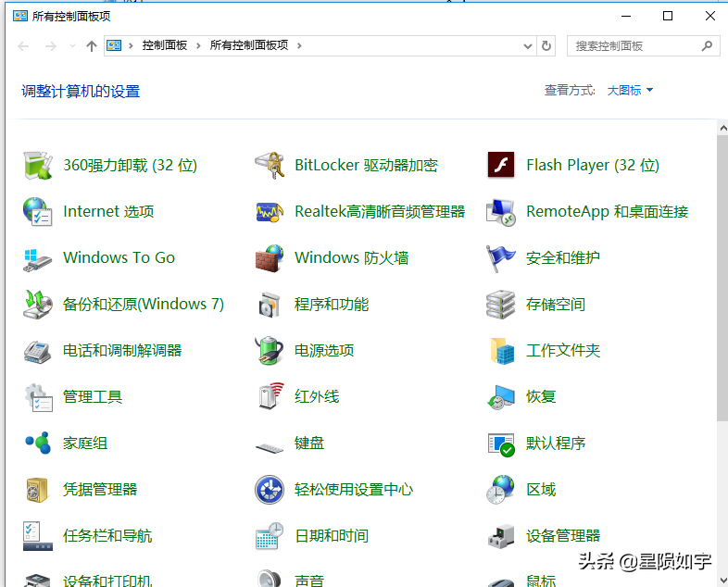Open the 设备管理器 icon
728x587 pixels.
coord(501,536)
